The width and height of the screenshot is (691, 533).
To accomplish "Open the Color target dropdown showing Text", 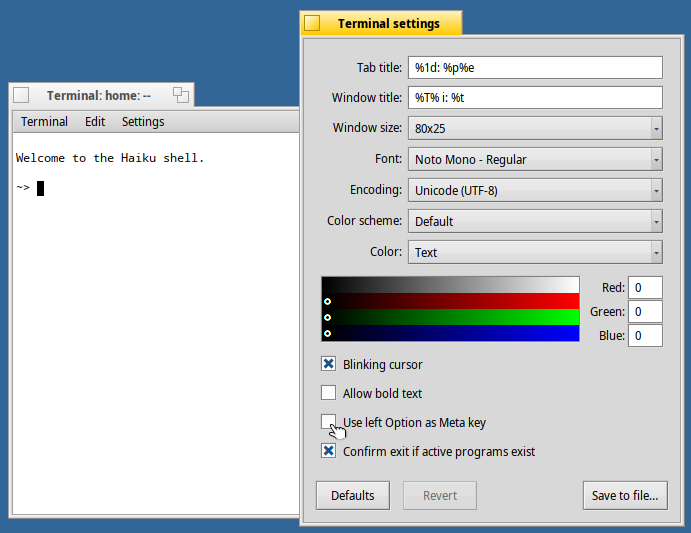I will [x=534, y=252].
